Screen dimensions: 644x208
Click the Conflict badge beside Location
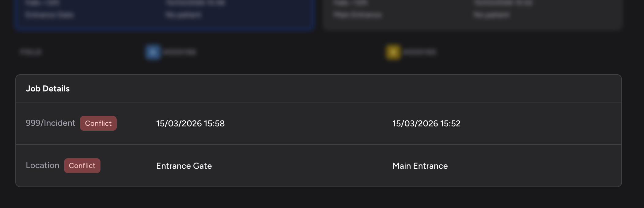tap(82, 166)
